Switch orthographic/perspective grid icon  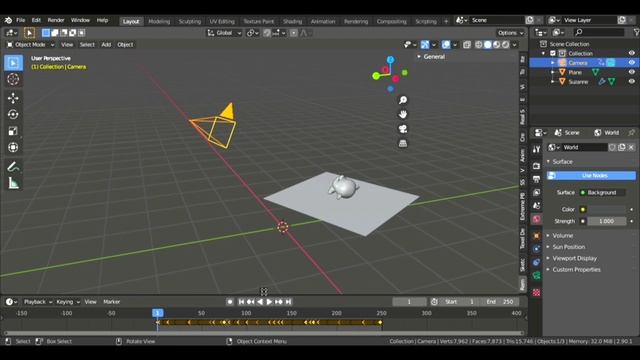pos(403,143)
